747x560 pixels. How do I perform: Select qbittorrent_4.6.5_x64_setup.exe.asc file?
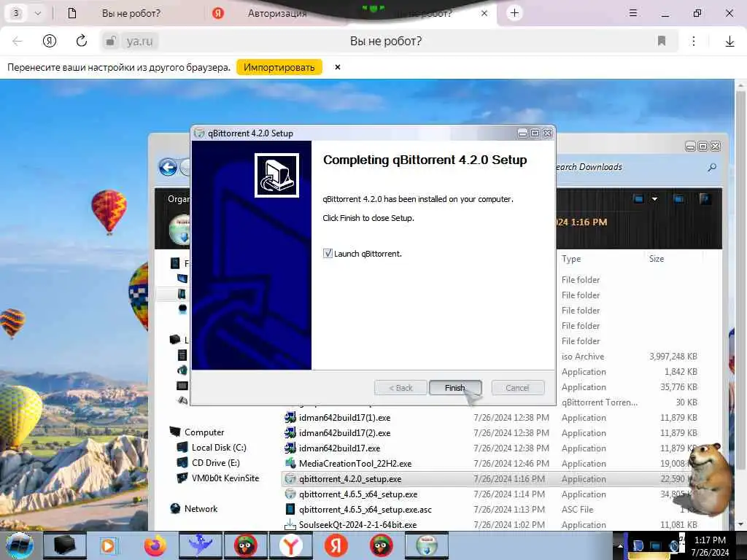click(x=365, y=510)
